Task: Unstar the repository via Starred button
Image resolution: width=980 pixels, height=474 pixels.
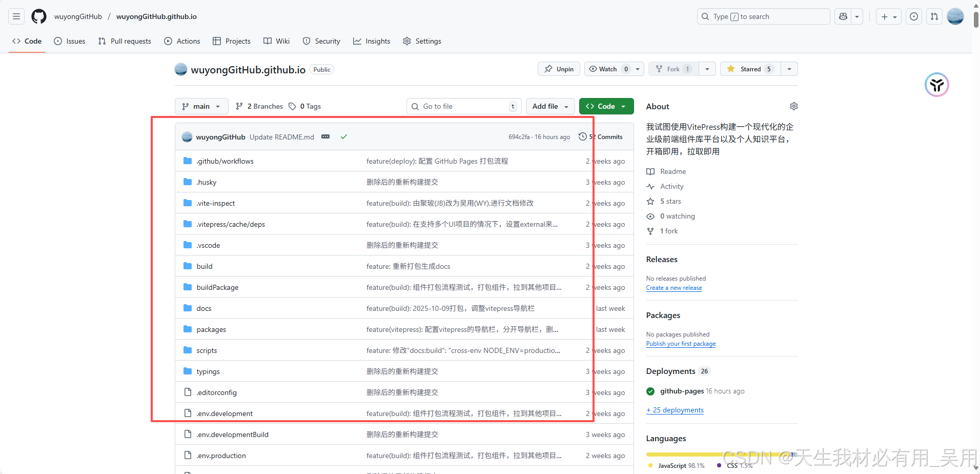Action: tap(749, 68)
